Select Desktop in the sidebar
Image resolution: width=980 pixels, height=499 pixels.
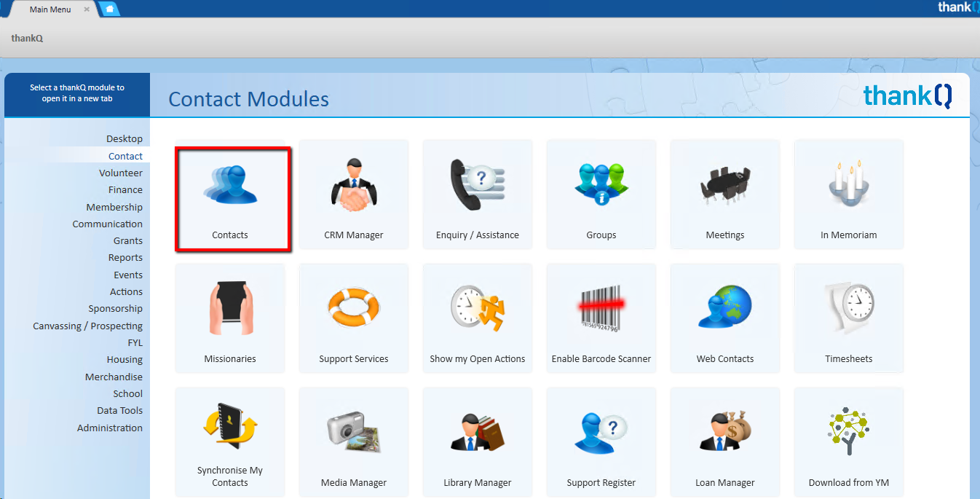pyautogui.click(x=125, y=138)
